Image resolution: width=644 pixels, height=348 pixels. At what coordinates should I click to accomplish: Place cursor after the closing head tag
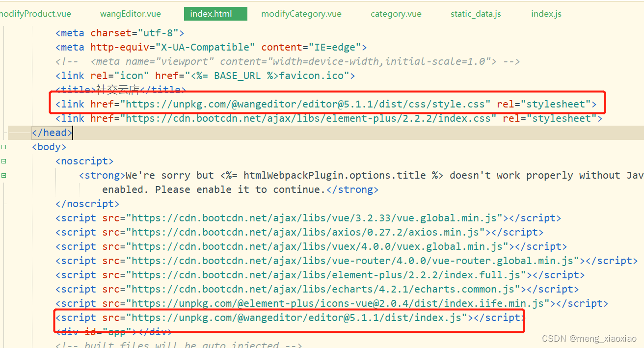[x=73, y=132]
